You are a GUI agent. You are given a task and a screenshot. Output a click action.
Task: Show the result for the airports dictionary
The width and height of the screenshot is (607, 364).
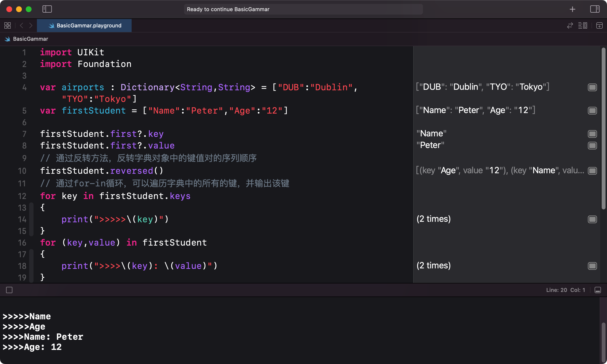point(592,87)
